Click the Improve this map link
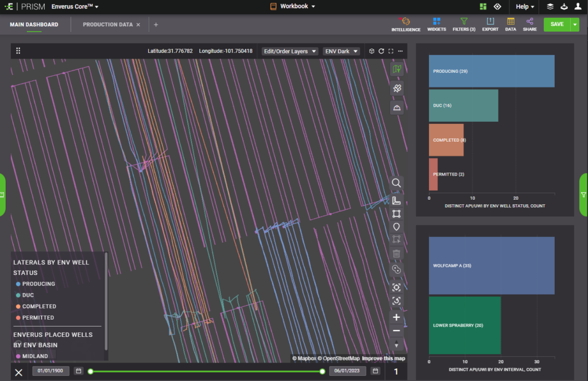Viewport: 588px width, 381px height. tap(383, 359)
